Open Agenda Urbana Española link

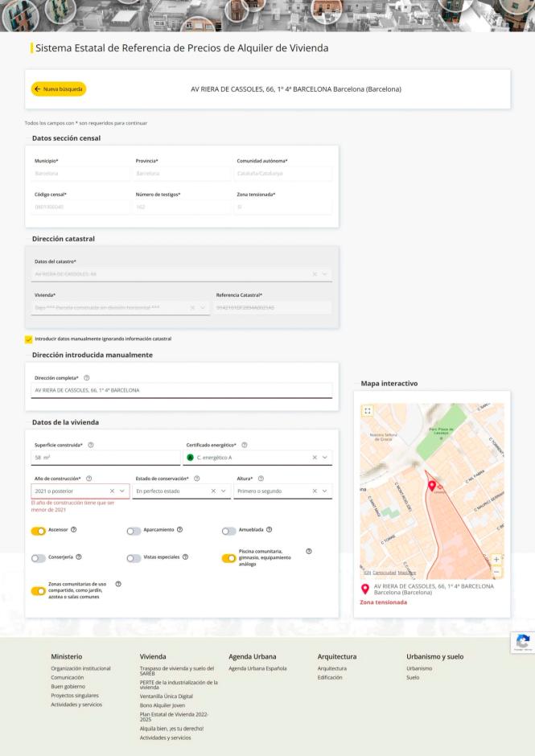click(257, 668)
